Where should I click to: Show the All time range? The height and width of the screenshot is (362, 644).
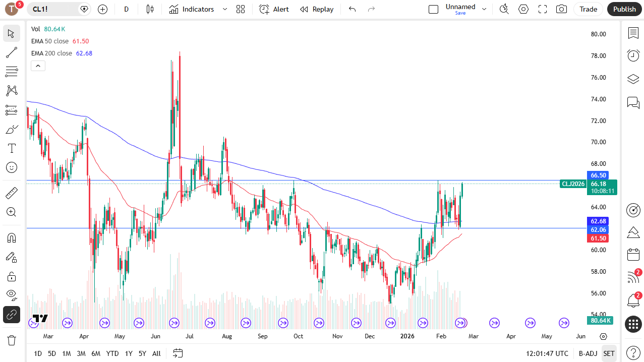[156, 353]
